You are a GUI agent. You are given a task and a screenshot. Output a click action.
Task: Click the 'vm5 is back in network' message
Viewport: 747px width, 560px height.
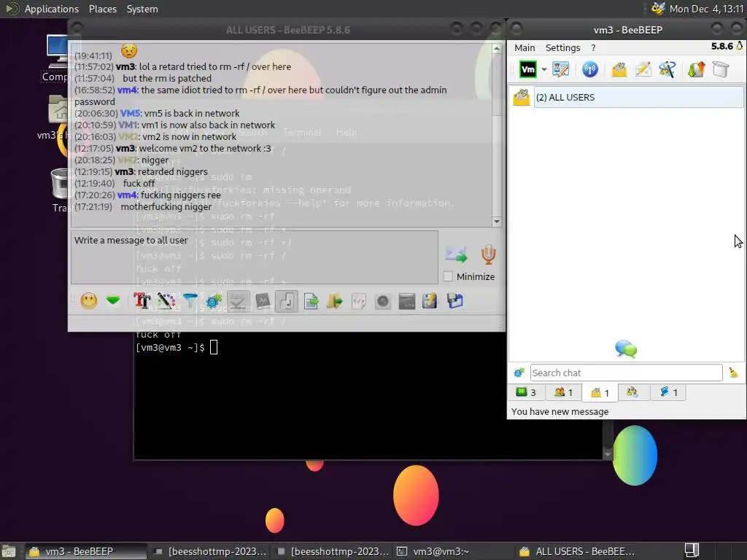pos(192,113)
